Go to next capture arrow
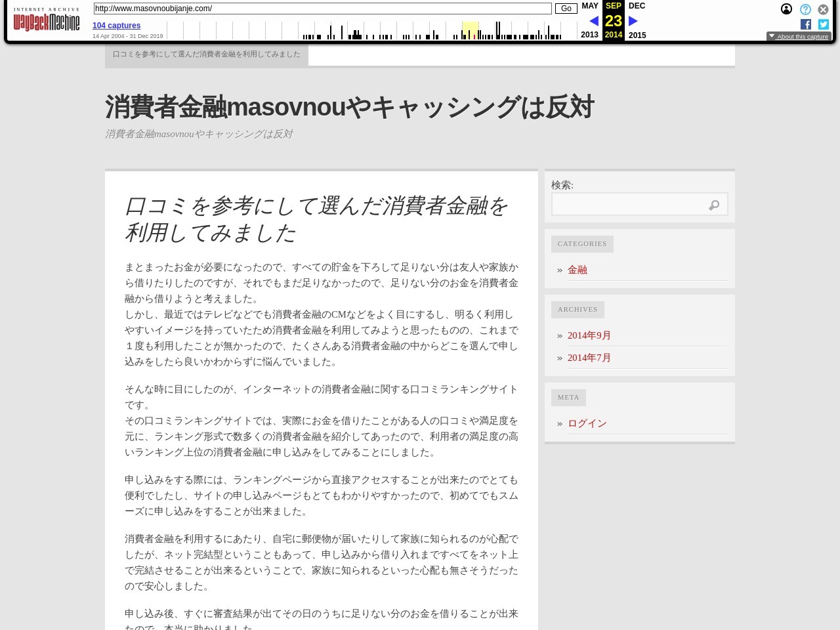This screenshot has width=840, height=630. pyautogui.click(x=633, y=21)
